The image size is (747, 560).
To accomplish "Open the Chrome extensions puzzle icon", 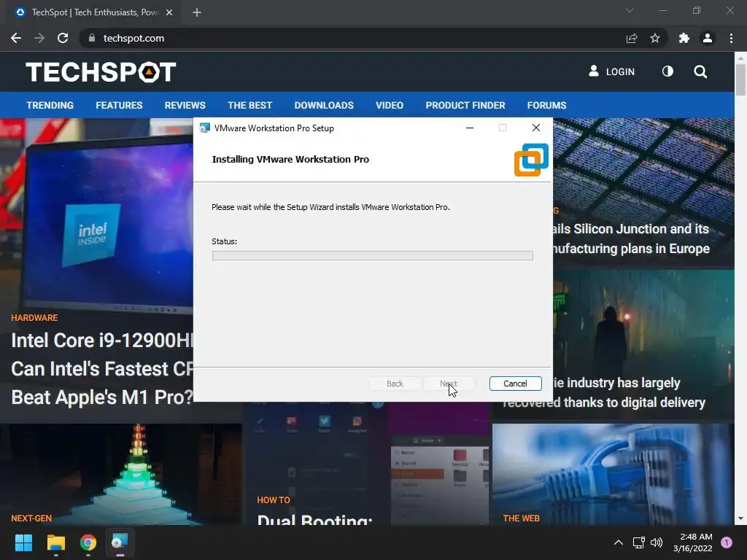I will (684, 38).
